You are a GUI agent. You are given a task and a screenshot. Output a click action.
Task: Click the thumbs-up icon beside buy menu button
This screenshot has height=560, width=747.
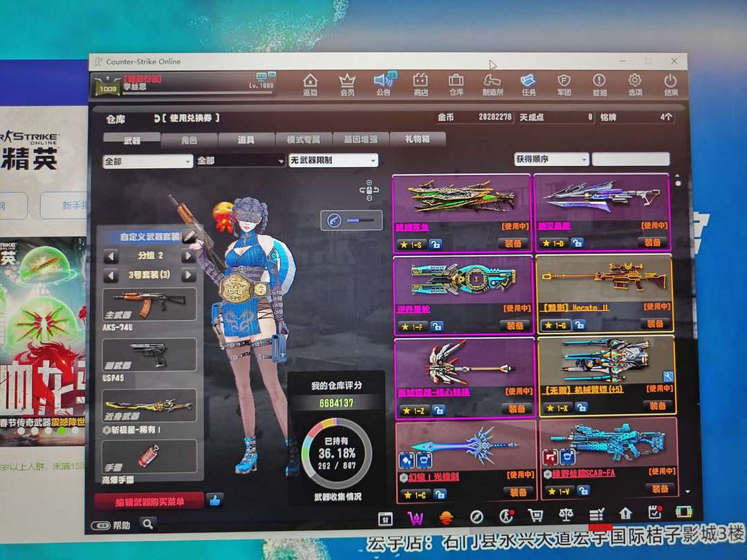[x=214, y=500]
